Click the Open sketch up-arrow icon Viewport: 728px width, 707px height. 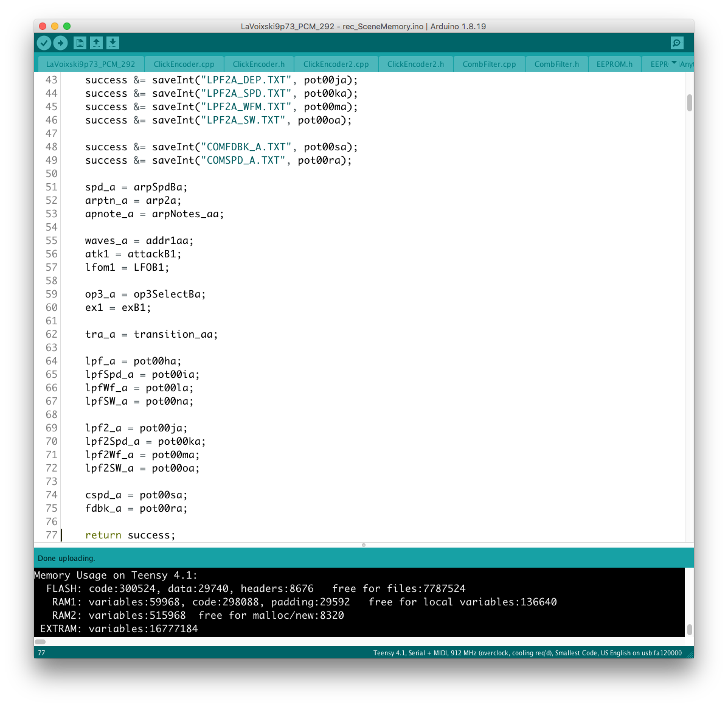pyautogui.click(x=96, y=43)
